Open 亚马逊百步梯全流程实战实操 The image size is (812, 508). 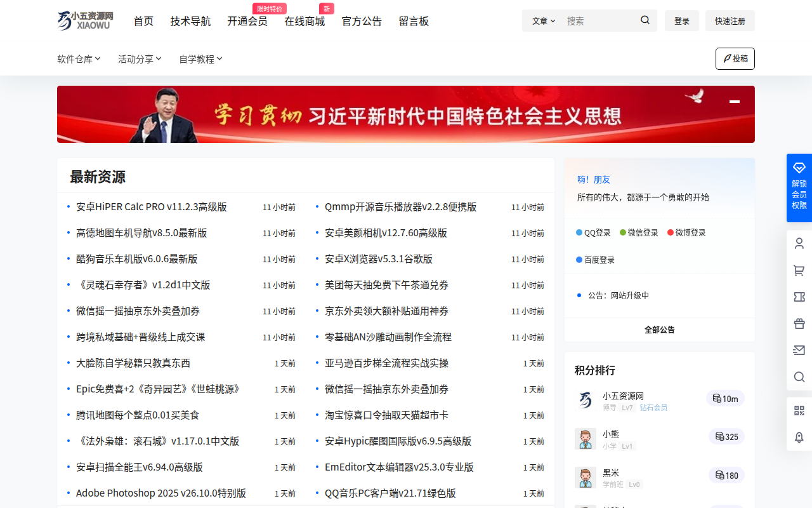[387, 363]
